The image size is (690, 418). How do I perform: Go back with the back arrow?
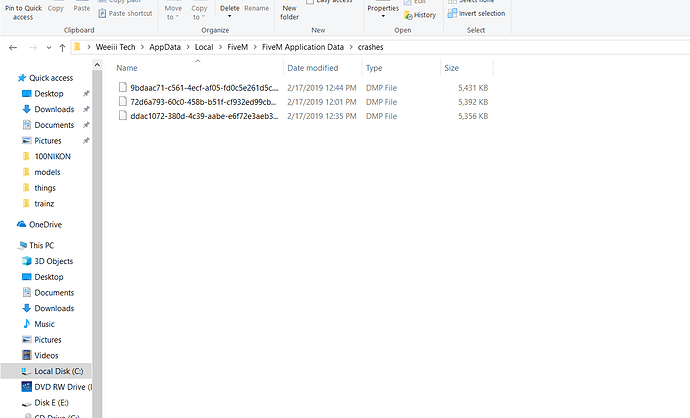(x=13, y=48)
